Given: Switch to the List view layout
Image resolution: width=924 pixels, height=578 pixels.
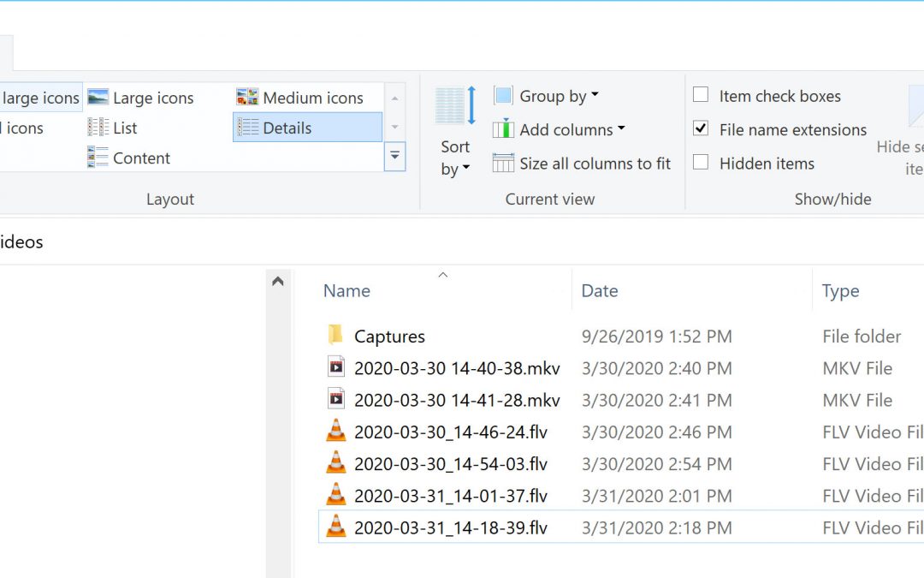Looking at the screenshot, I should point(113,128).
